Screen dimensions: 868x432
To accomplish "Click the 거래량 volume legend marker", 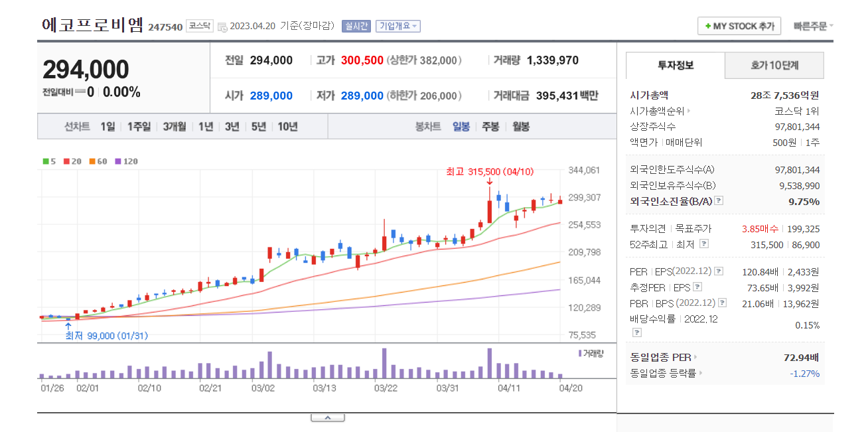I will click(x=581, y=354).
